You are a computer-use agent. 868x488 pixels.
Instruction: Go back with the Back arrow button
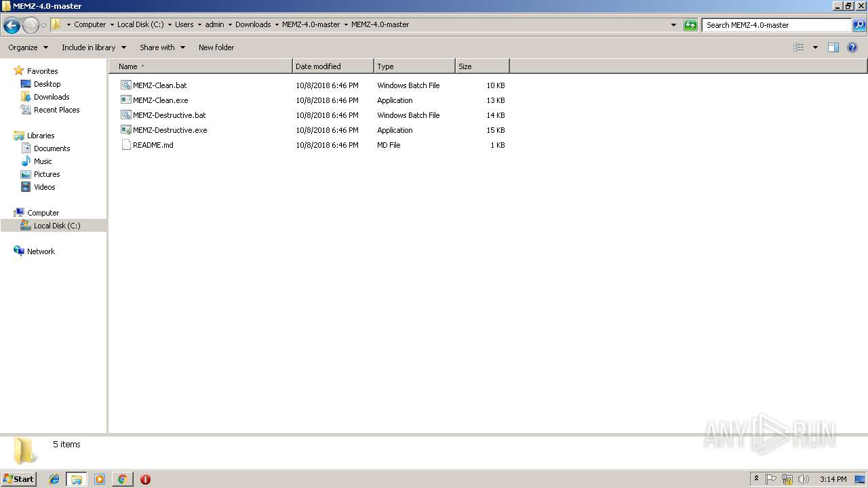12,25
